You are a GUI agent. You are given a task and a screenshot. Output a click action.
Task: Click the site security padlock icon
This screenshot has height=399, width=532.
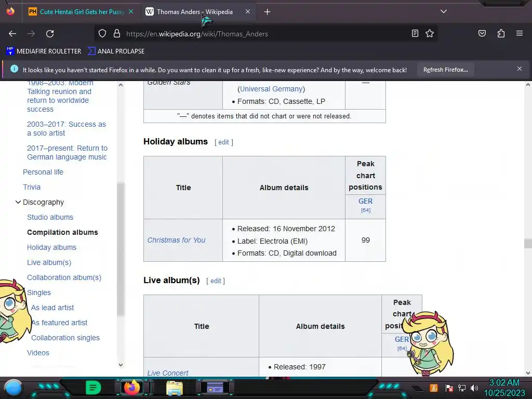(x=117, y=34)
